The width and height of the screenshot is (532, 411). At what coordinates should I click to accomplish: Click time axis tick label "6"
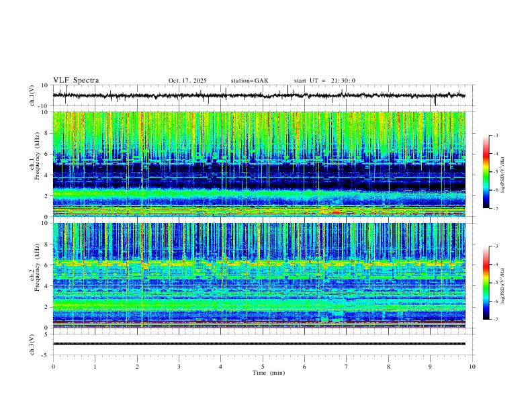coord(305,367)
